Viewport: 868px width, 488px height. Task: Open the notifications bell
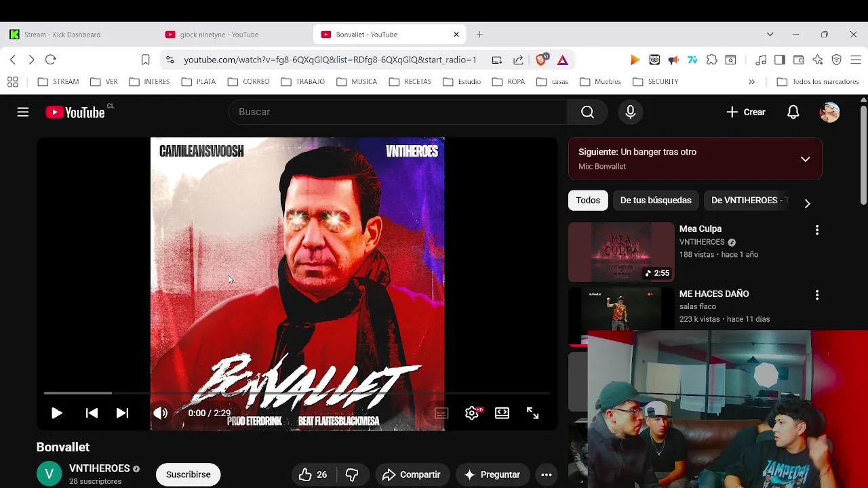pyautogui.click(x=793, y=112)
